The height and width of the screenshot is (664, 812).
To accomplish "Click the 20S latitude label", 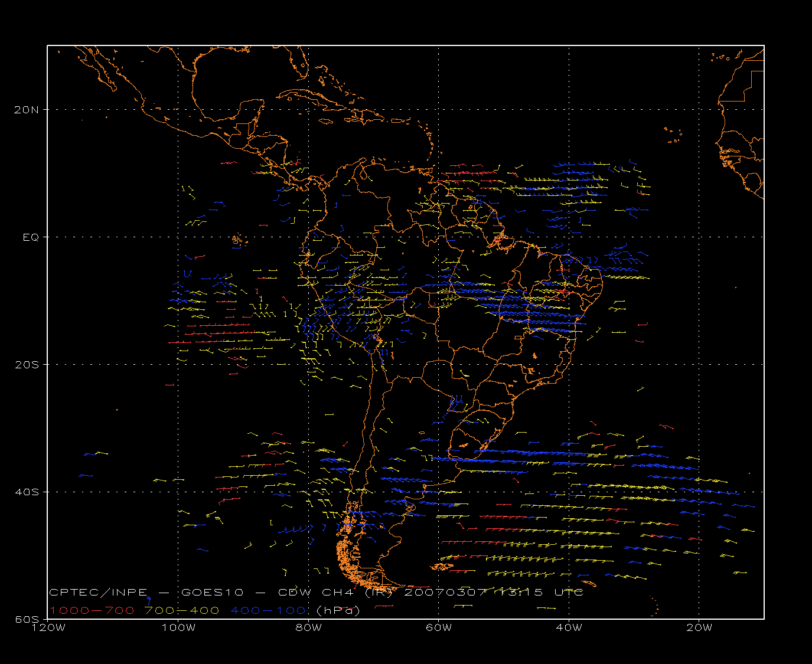I will [x=27, y=365].
